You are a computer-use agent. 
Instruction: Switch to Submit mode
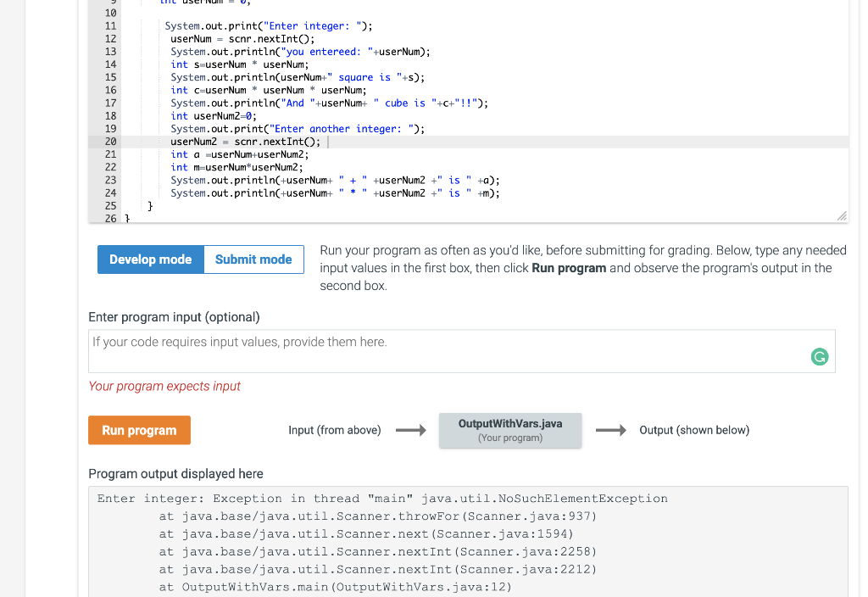pos(253,259)
